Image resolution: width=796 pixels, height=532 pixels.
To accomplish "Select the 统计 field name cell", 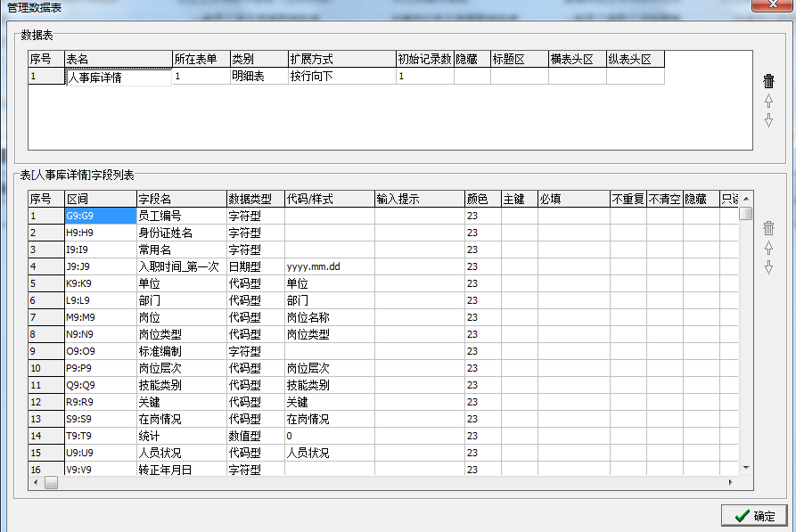I will click(x=182, y=436).
